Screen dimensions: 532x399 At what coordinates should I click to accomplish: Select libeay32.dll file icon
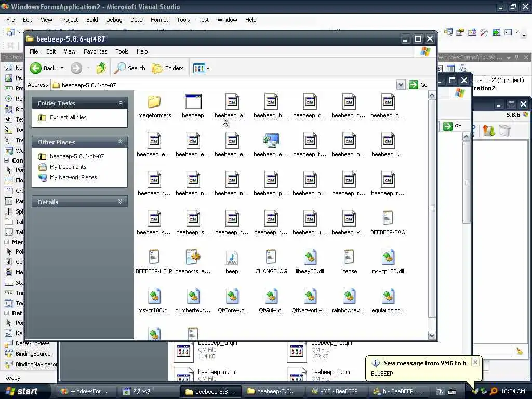coord(310,257)
